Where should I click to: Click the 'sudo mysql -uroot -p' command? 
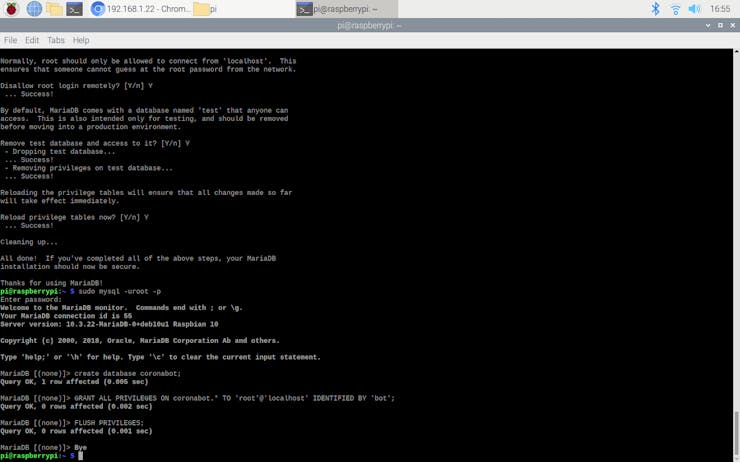[120, 291]
